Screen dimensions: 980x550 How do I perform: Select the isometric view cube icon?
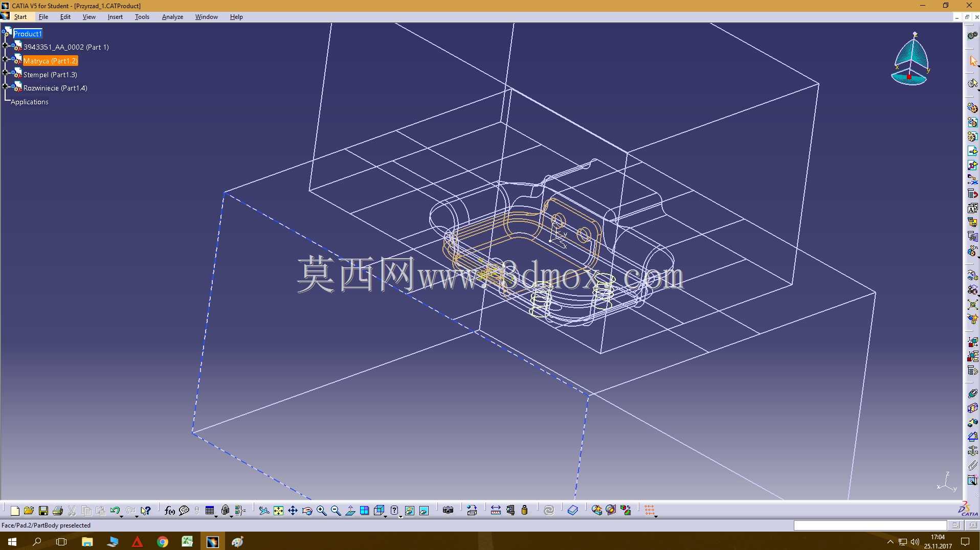click(378, 510)
